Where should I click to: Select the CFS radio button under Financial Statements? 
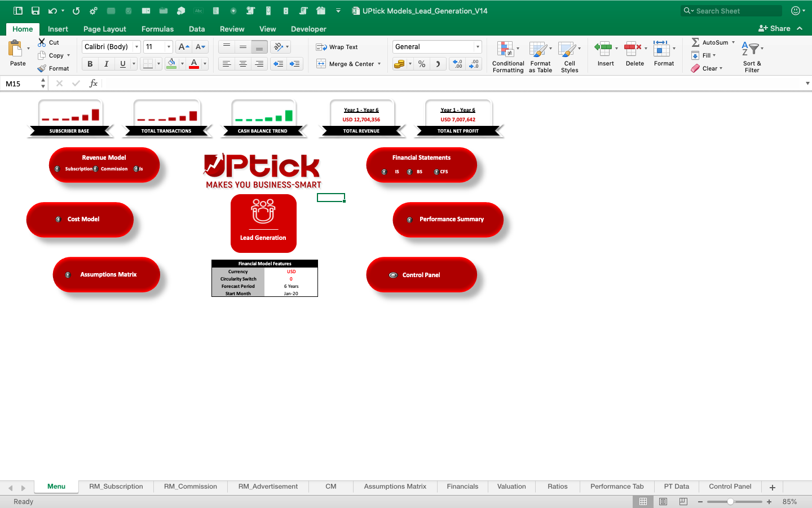pos(436,172)
